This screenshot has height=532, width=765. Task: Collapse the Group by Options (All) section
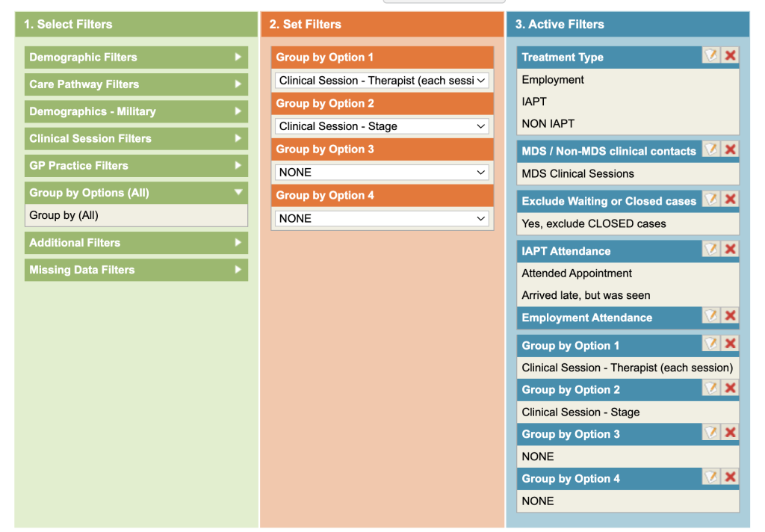(136, 193)
